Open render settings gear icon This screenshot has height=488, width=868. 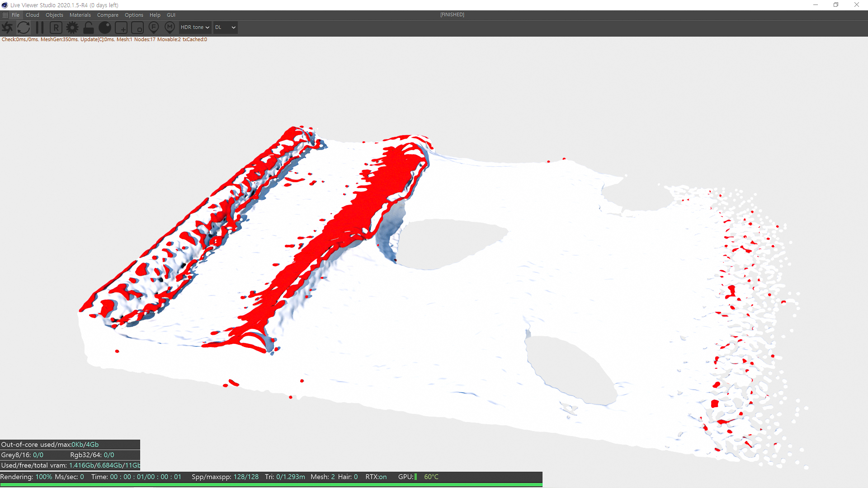tap(72, 28)
